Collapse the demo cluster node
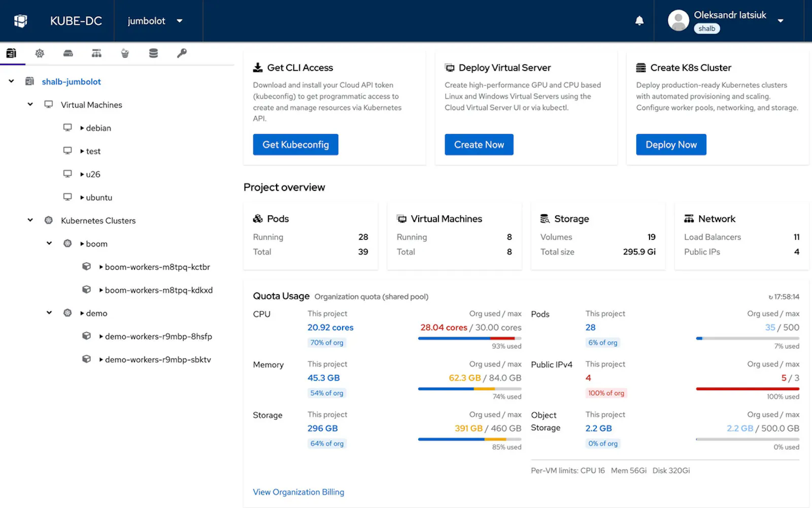This screenshot has width=812, height=508. pyautogui.click(x=49, y=313)
